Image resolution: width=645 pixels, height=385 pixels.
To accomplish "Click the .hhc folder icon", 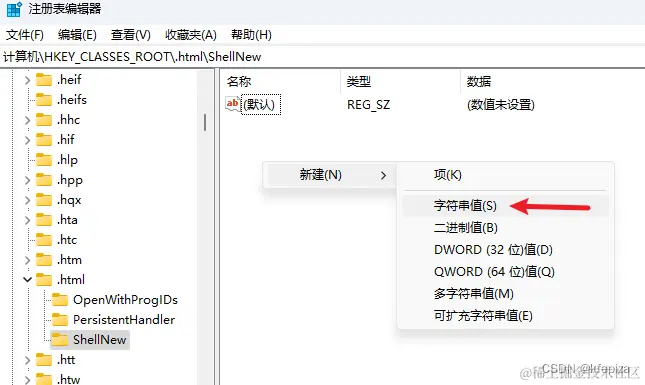I will tap(44, 120).
